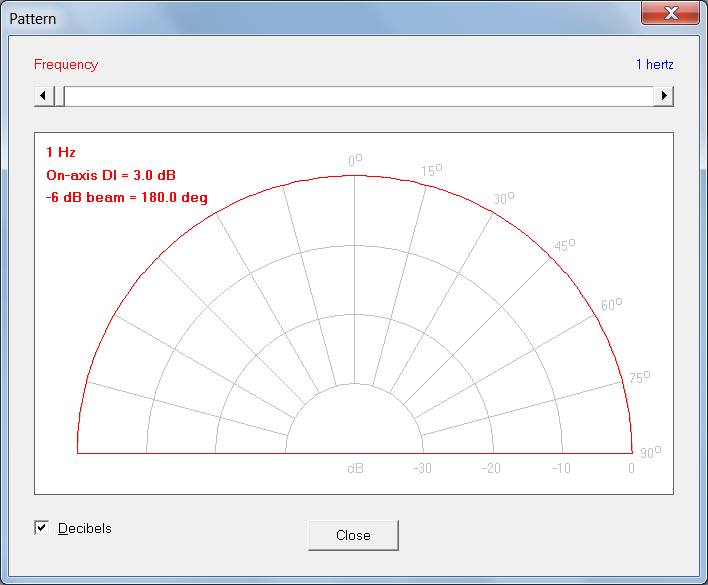Click the '1 Hz' plot heading
The width and height of the screenshot is (708, 585).
pyautogui.click(x=61, y=153)
